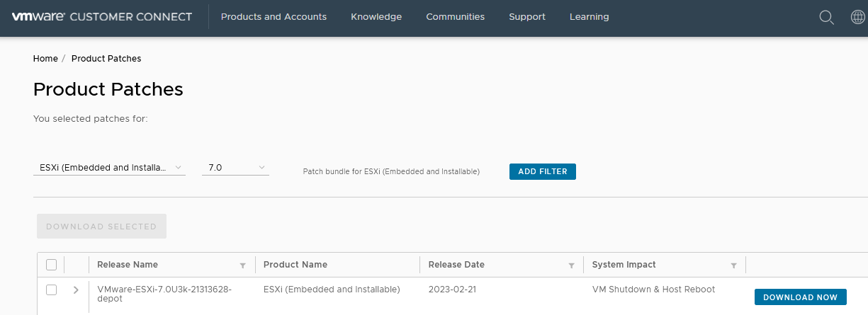The width and height of the screenshot is (868, 315).
Task: Open the ESXi product dropdown
Action: 109,168
